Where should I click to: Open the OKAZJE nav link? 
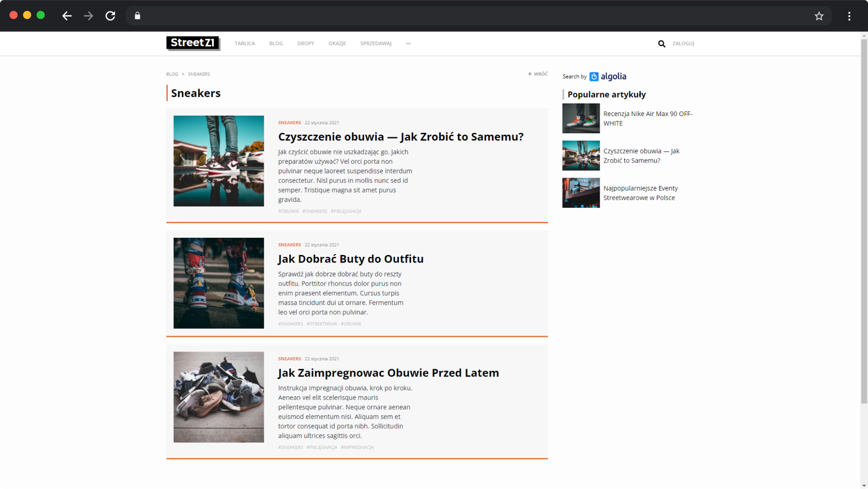pos(337,43)
